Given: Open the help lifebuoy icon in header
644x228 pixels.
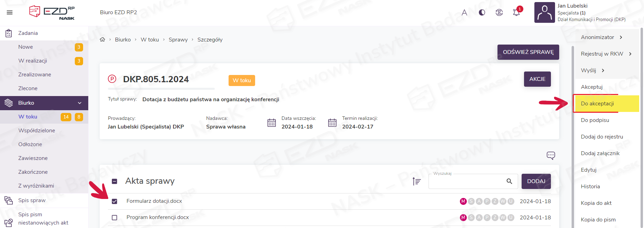Looking at the screenshot, I should tap(499, 12).
